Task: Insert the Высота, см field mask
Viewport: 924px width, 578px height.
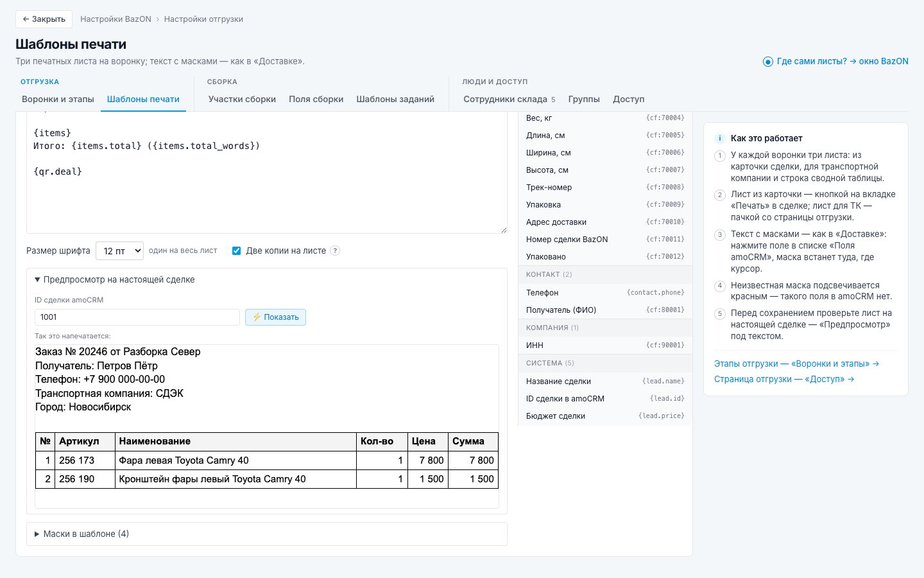Action: point(605,170)
